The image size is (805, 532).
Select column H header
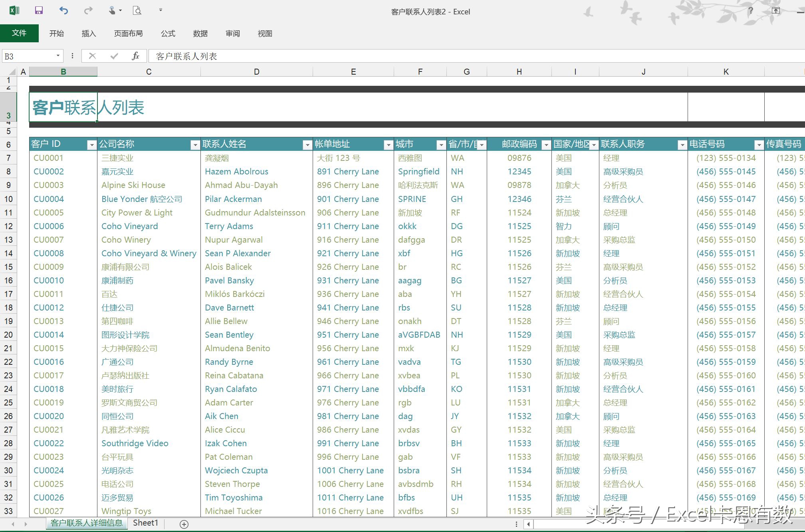pos(519,72)
